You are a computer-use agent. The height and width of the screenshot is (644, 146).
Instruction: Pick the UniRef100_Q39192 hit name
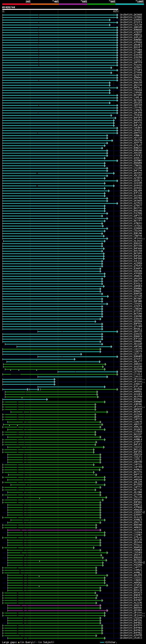pos(131,334)
